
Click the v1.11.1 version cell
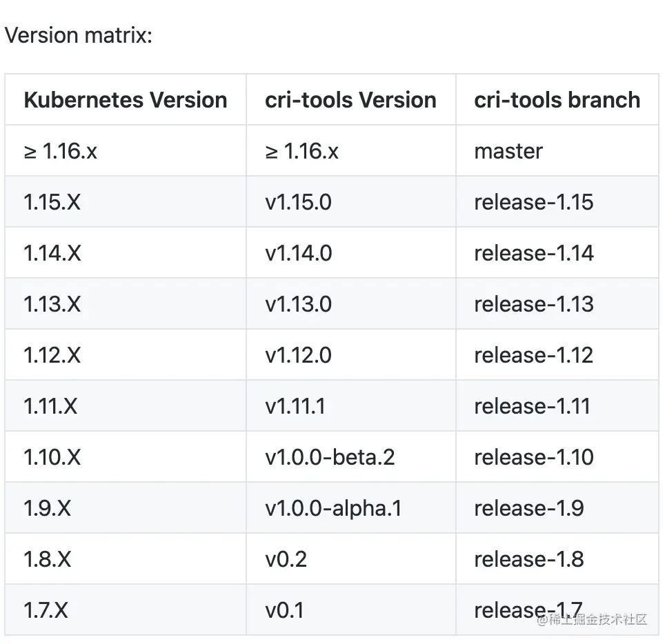click(295, 406)
